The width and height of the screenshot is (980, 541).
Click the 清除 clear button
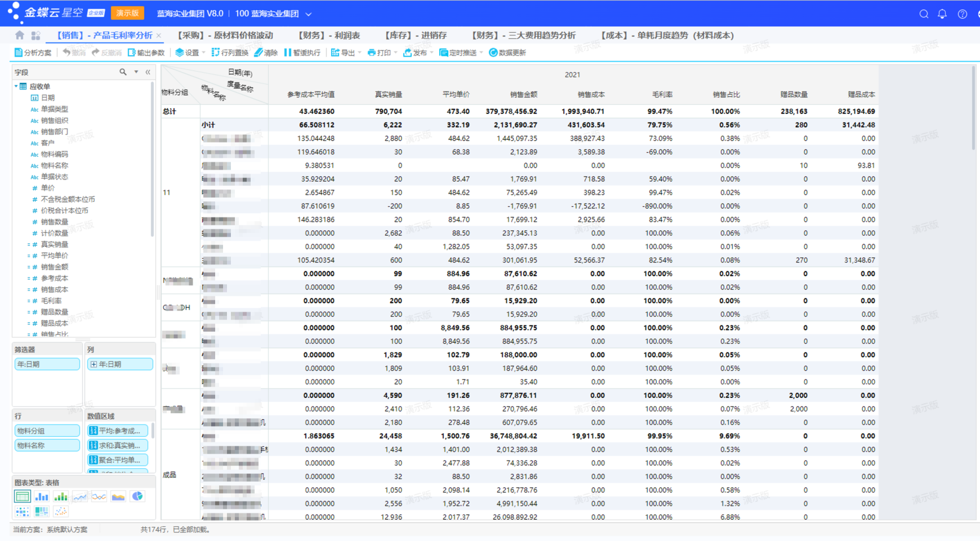pos(266,52)
